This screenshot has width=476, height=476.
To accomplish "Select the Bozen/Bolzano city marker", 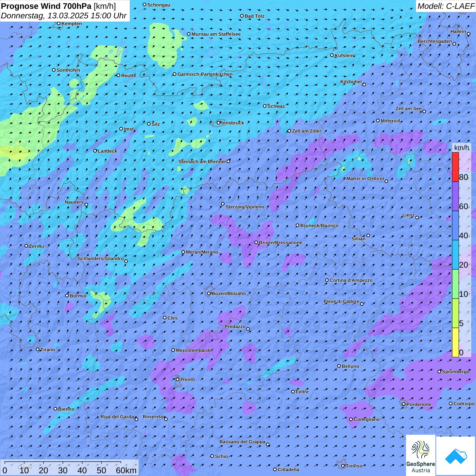I will pos(209,293).
